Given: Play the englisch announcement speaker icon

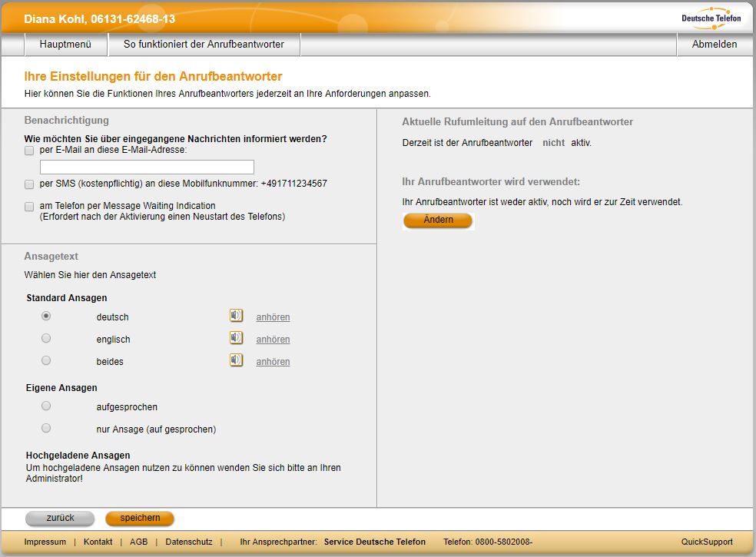Looking at the screenshot, I should 237,338.
